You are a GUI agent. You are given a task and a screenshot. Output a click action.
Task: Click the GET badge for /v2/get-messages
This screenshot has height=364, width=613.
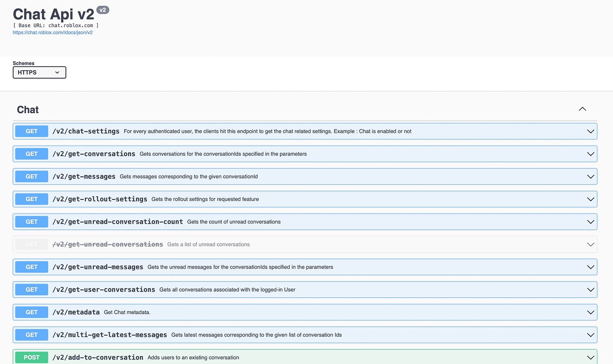[x=32, y=177]
